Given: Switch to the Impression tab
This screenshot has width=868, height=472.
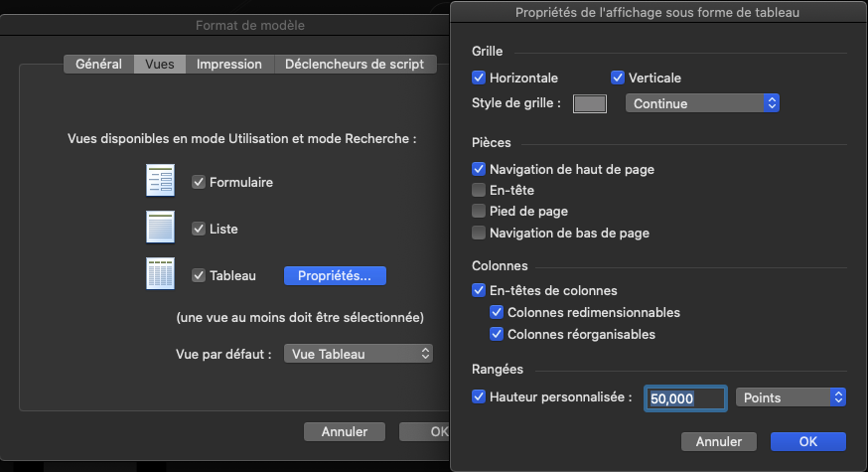Looking at the screenshot, I should (x=229, y=64).
